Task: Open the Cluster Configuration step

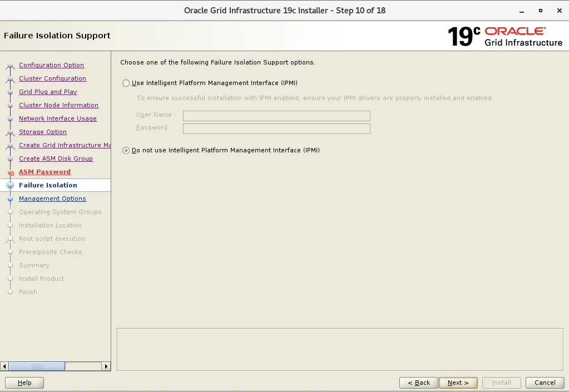Action: click(52, 78)
